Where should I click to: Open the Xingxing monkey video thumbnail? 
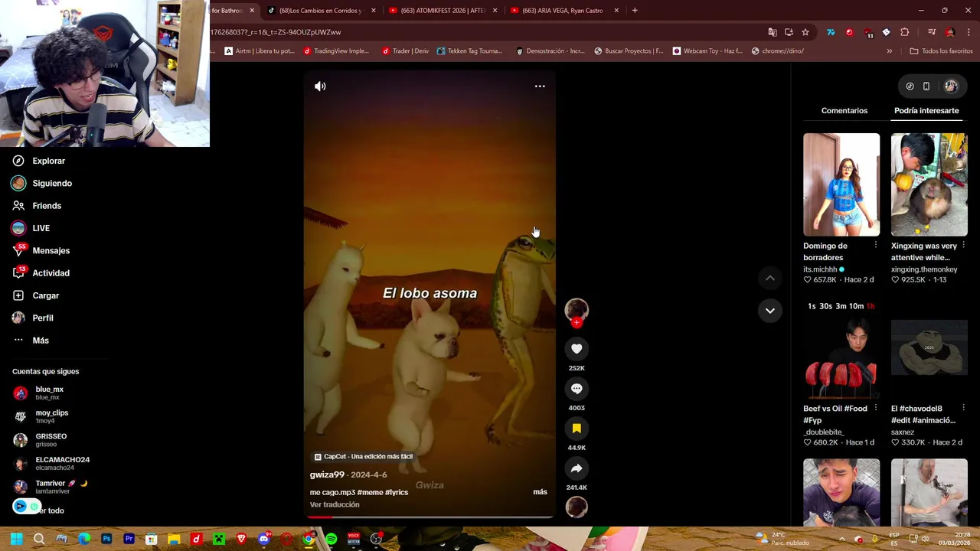(x=929, y=184)
